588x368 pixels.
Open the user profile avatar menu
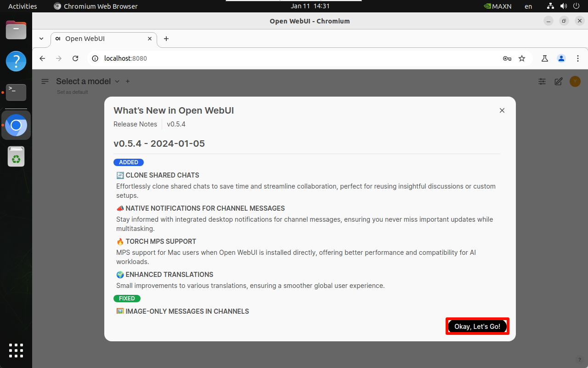(575, 81)
